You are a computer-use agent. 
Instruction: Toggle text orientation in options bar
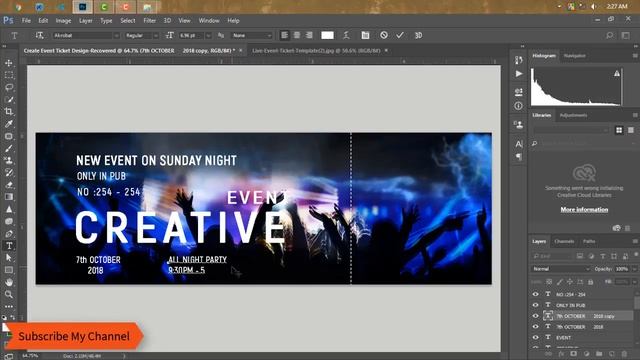click(x=39, y=36)
